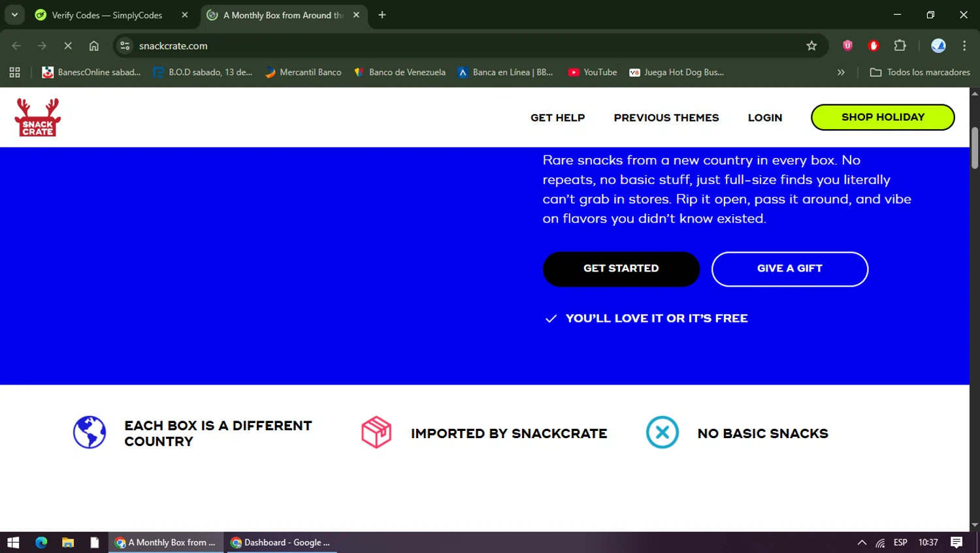Switch the ESP input language indicator
This screenshot has height=553, width=980.
(x=900, y=543)
